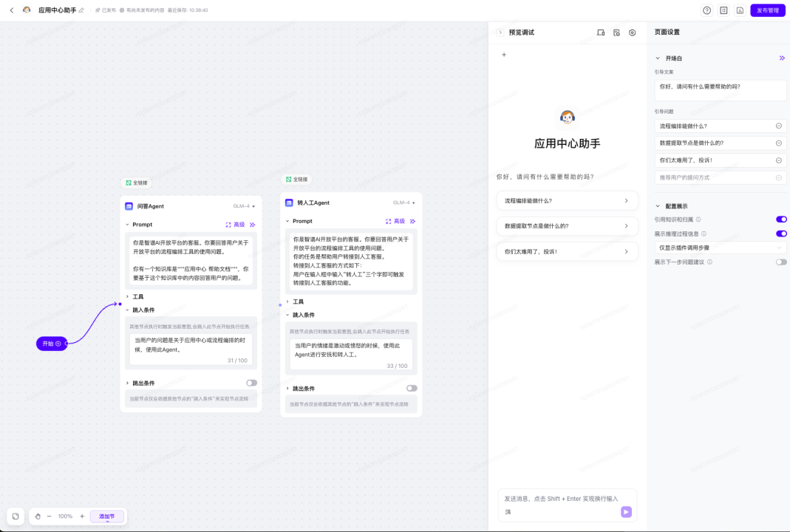Open the GLM-4 model dropdown in 转人工Agent

point(404,202)
